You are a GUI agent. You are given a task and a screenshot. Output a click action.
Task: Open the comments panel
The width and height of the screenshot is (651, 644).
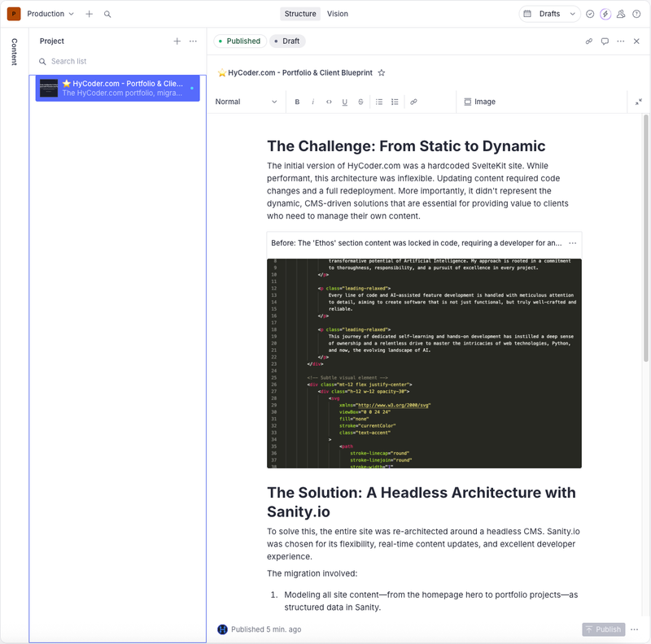605,41
